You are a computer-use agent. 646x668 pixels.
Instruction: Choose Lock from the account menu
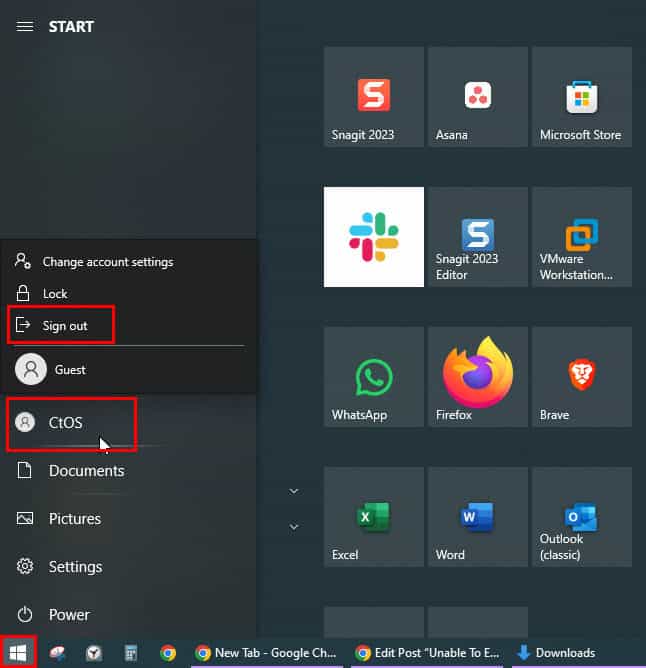coord(128,294)
